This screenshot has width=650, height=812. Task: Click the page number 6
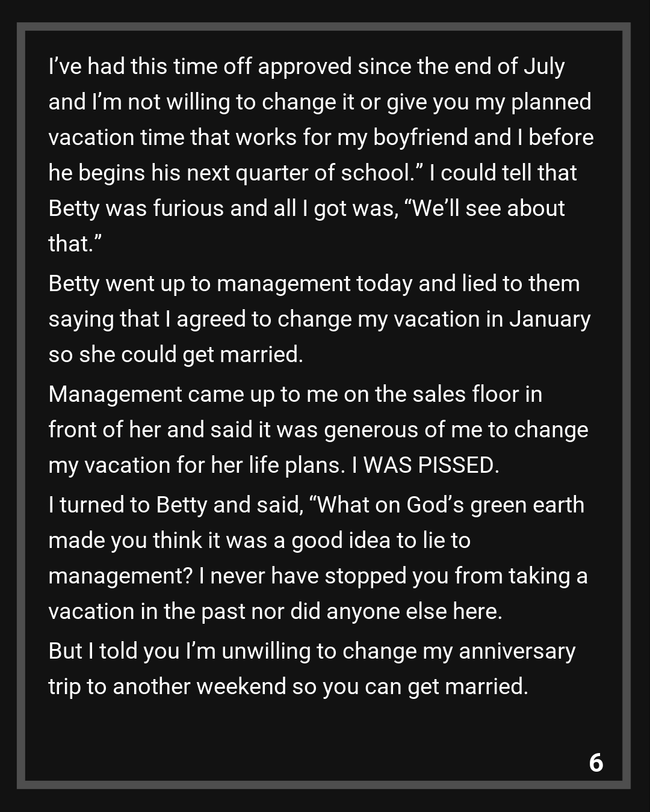click(x=596, y=763)
